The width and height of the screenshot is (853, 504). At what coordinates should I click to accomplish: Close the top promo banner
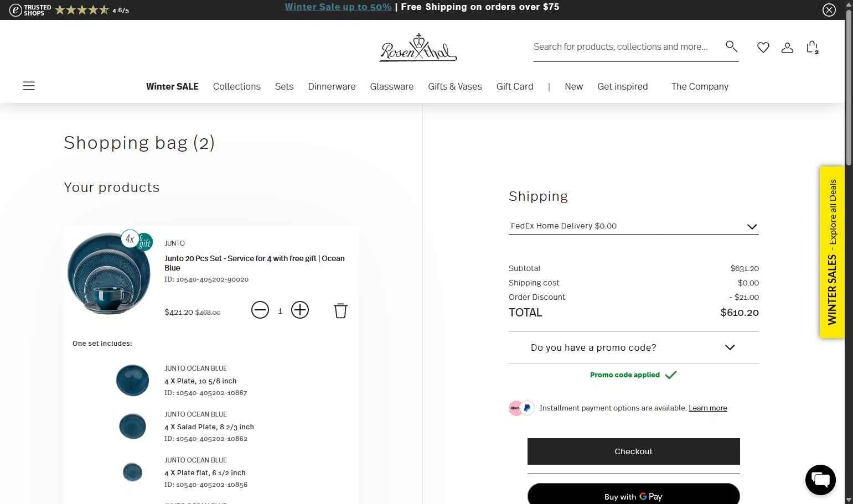pos(829,10)
